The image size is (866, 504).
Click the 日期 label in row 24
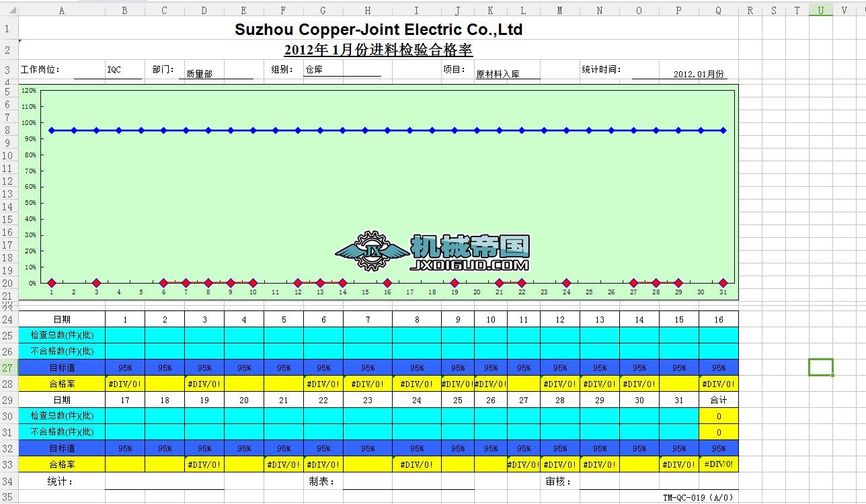62,319
